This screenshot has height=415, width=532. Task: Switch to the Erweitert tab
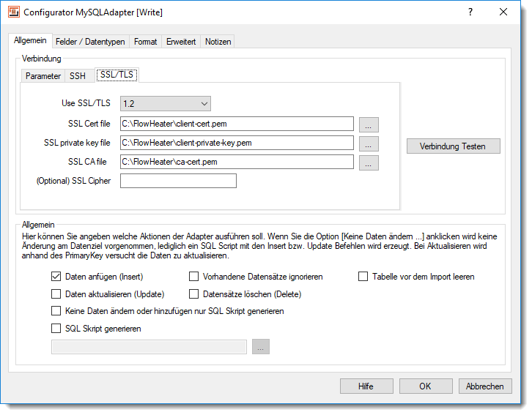tap(181, 42)
